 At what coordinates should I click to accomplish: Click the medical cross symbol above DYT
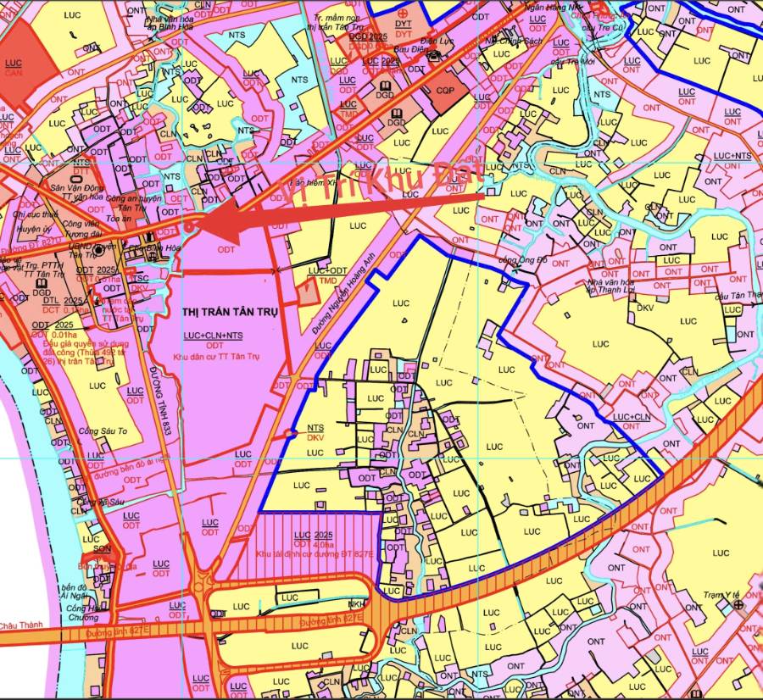click(x=403, y=13)
